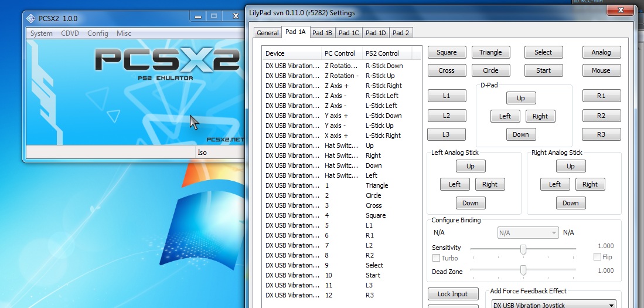This screenshot has height=308, width=644.
Task: Enable the Turbo checkbox
Action: [436, 258]
